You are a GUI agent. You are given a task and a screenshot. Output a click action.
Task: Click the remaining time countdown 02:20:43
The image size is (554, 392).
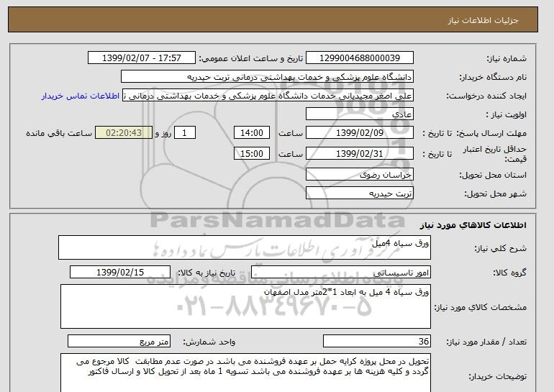[x=124, y=133]
